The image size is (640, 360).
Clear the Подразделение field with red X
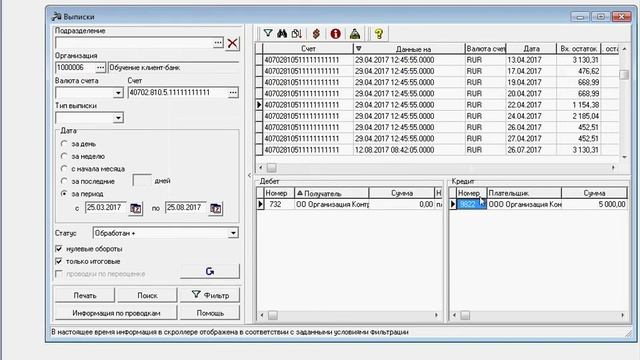point(233,43)
